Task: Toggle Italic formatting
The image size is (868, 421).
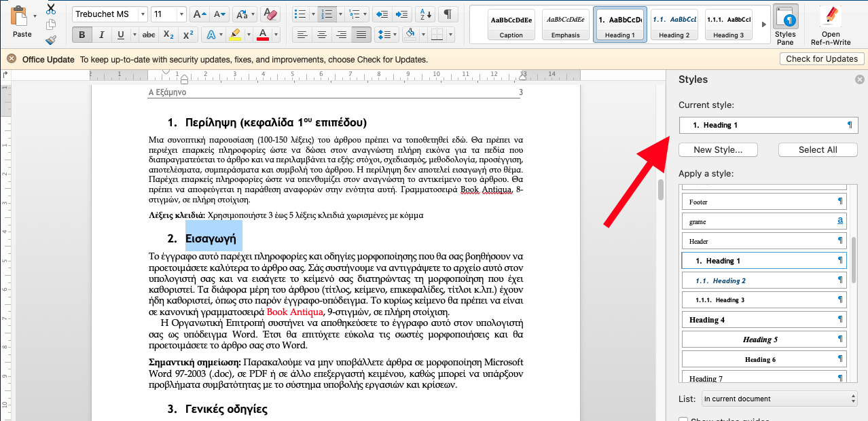Action: [101, 35]
